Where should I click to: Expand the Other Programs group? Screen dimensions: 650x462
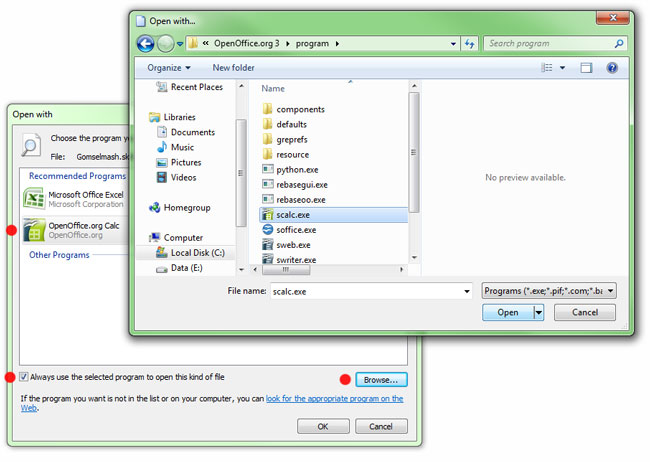click(x=59, y=255)
